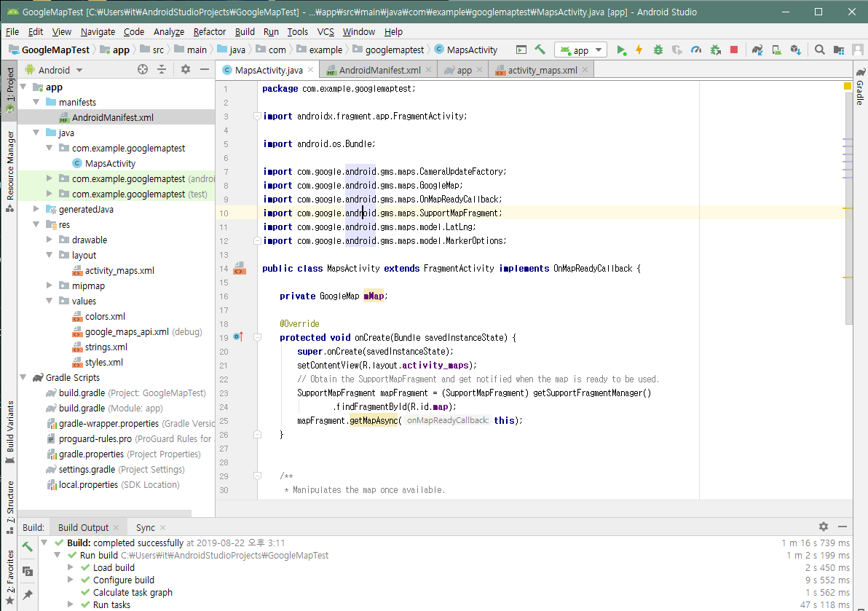Start debugging with the green bug icon
Viewport: 868px width, 611px height.
click(x=658, y=50)
